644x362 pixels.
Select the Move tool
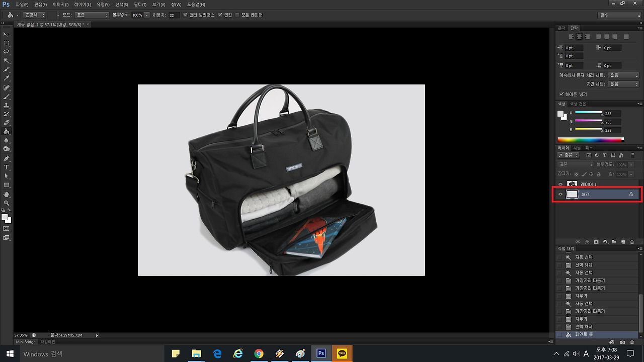pos(7,34)
